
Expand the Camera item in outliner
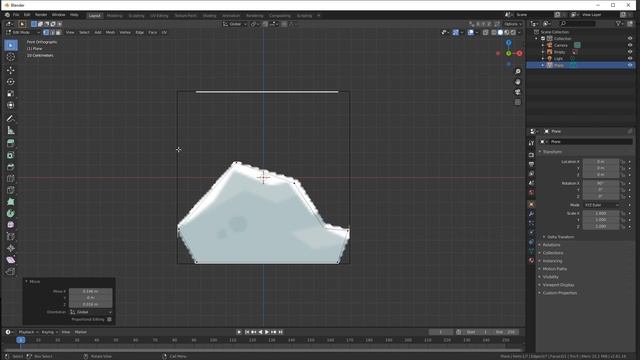pos(543,45)
